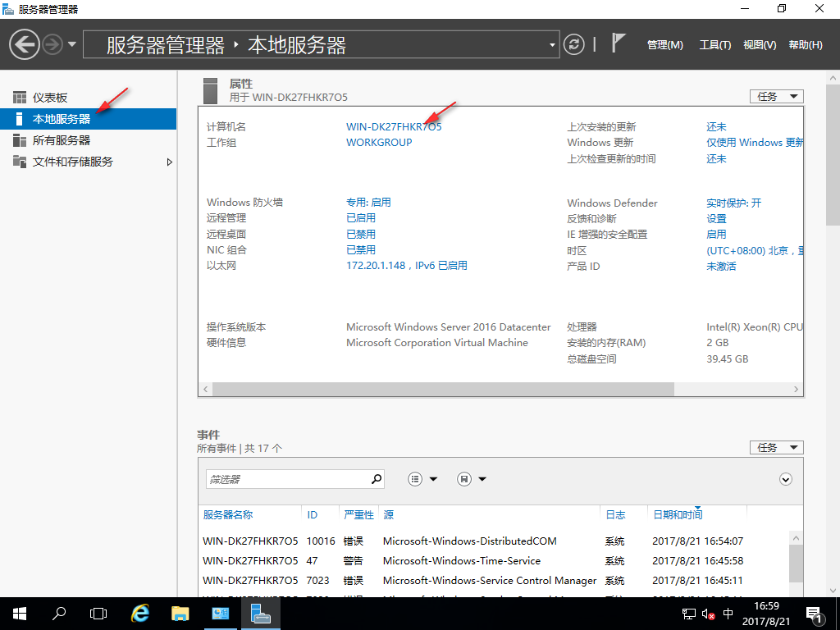Expand the 文件和存储服务 arrow
This screenshot has height=630, width=840.
169,162
